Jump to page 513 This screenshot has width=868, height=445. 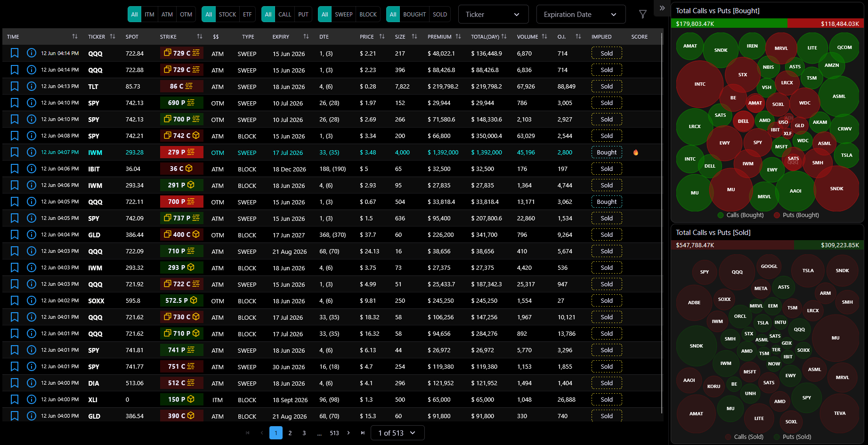coord(334,433)
